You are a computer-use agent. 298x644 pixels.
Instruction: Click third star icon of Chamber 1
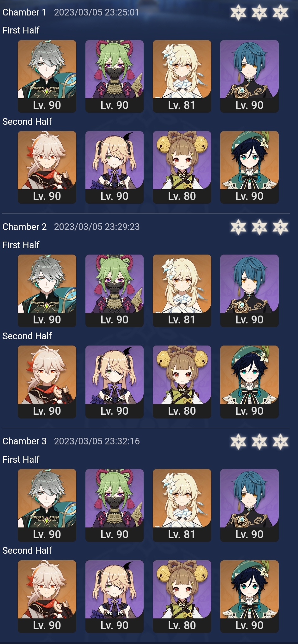click(280, 13)
